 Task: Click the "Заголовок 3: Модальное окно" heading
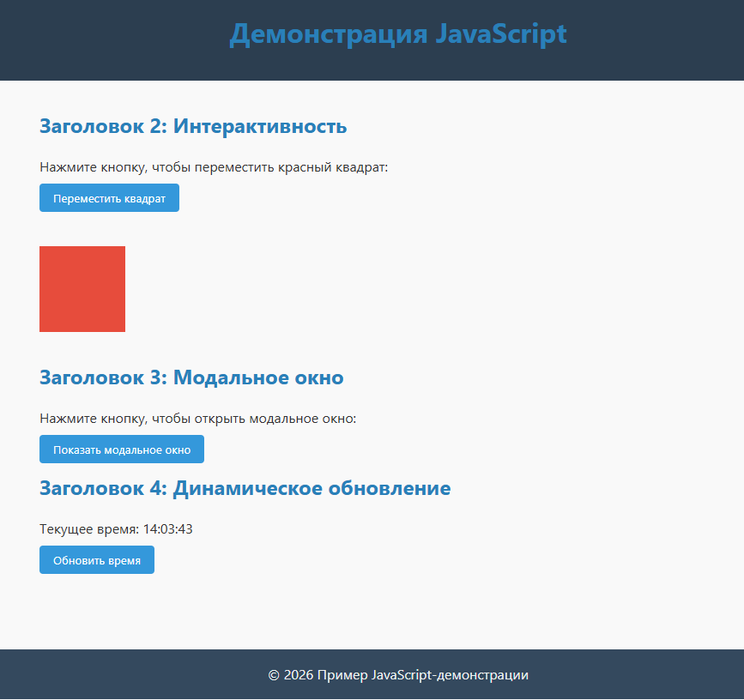(x=191, y=378)
